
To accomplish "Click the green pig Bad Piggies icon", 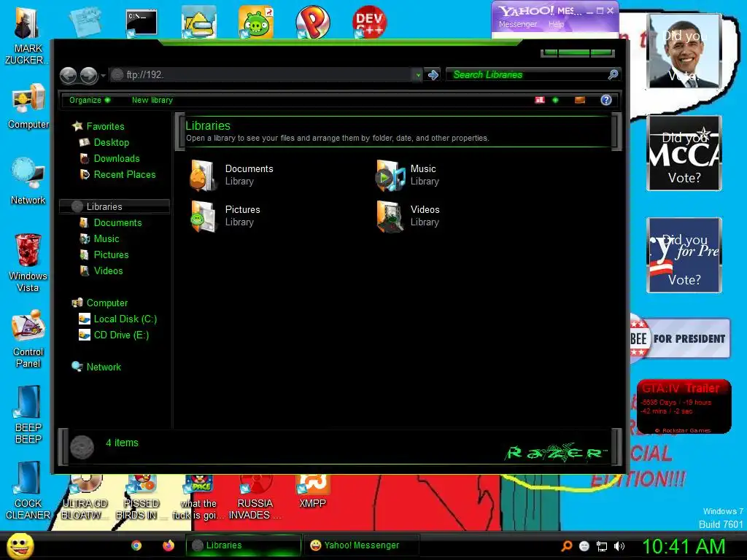I will tap(256, 23).
